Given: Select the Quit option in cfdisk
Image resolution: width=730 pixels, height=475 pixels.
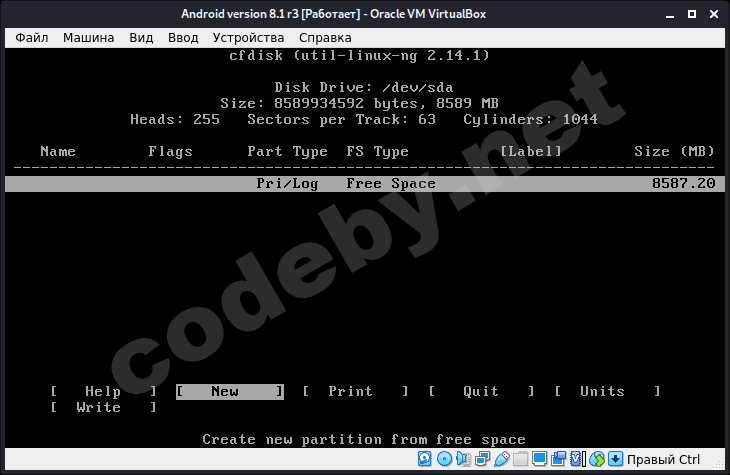Looking at the screenshot, I should (481, 391).
